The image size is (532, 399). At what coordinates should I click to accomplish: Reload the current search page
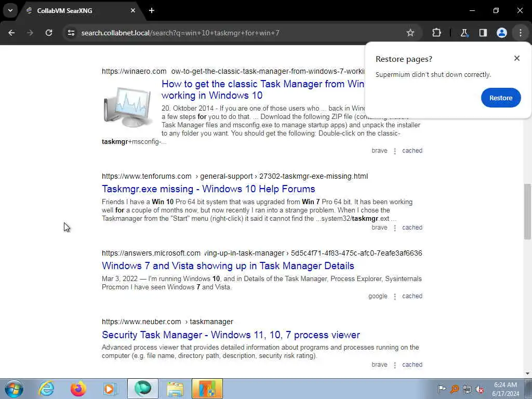(49, 33)
